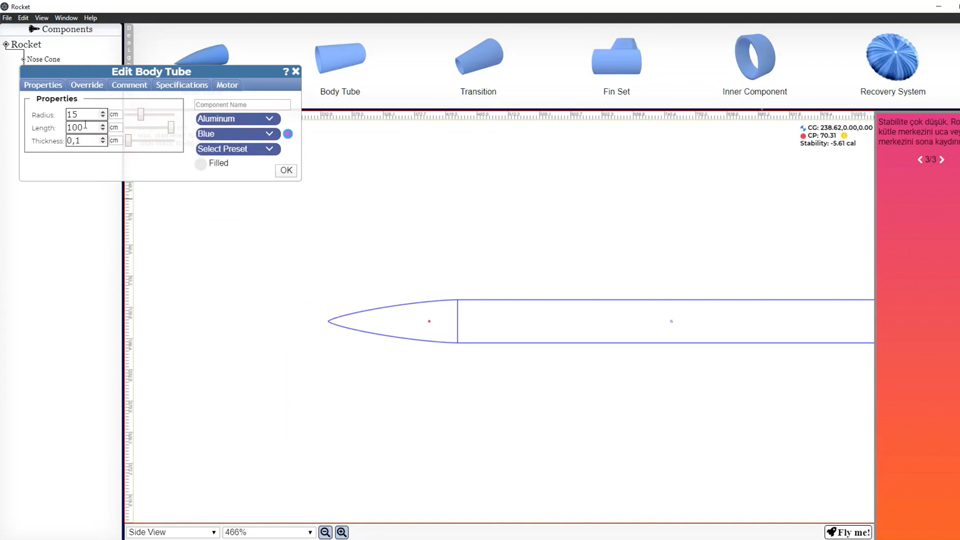Screen dimensions: 960x540
Task: Switch to the Motor tab
Action: click(x=227, y=85)
